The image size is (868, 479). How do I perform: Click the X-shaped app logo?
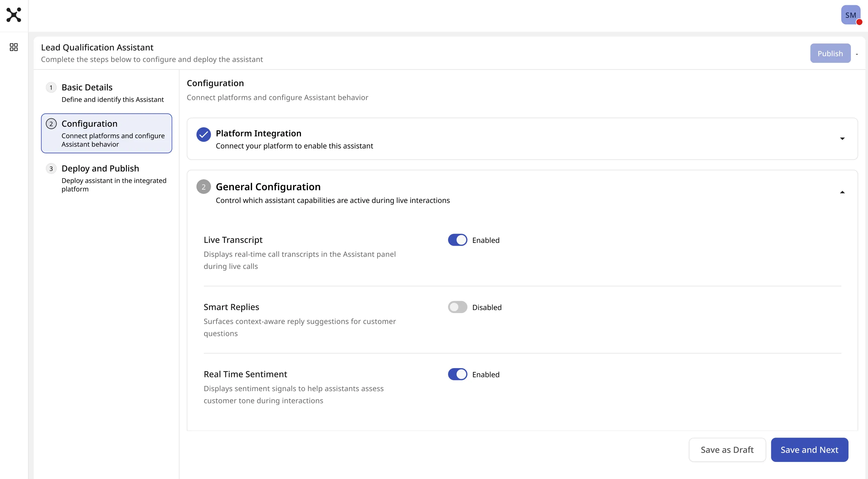(x=14, y=15)
